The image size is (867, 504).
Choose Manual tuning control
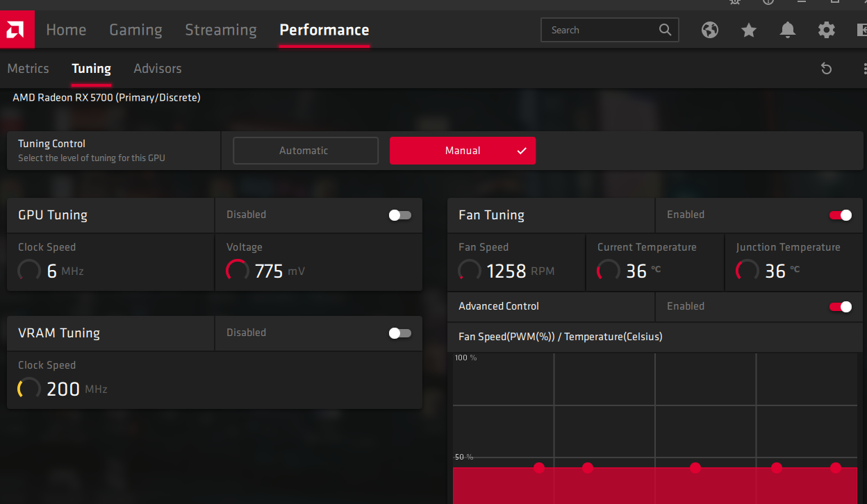(463, 151)
